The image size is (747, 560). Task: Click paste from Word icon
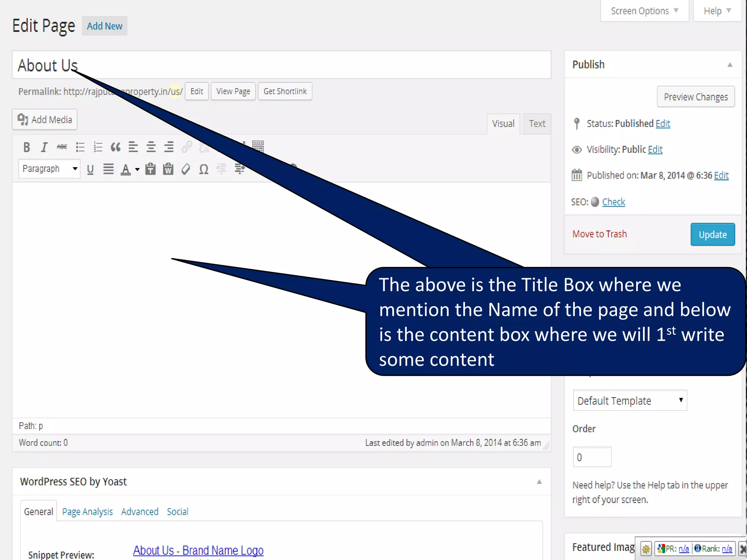coord(168,169)
